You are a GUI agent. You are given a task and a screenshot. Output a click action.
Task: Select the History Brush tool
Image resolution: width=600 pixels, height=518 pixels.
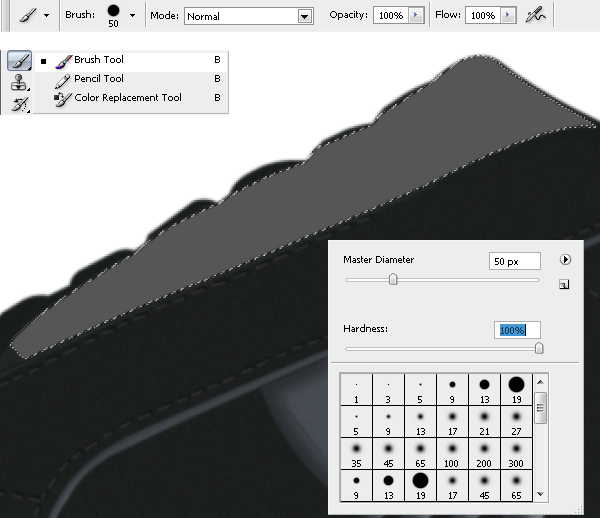(20, 104)
